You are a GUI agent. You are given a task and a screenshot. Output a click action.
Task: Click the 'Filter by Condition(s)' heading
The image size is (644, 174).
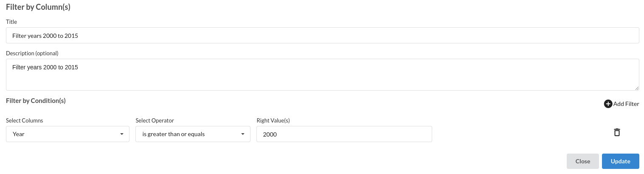tap(36, 101)
